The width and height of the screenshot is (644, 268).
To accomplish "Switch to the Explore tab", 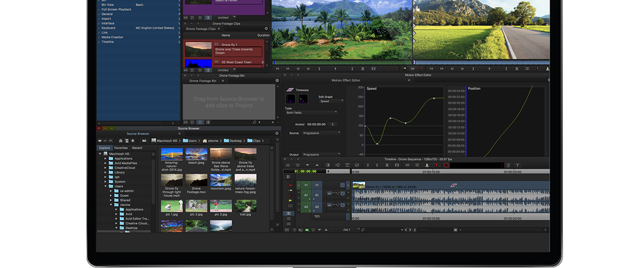I will click(105, 147).
